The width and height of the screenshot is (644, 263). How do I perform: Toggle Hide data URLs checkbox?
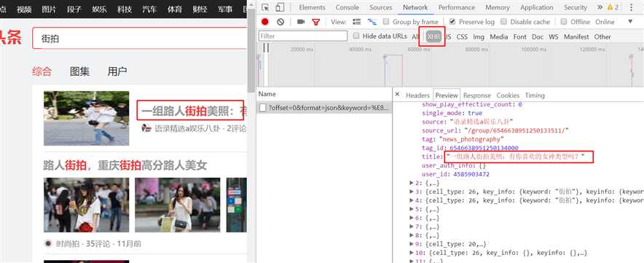click(356, 36)
